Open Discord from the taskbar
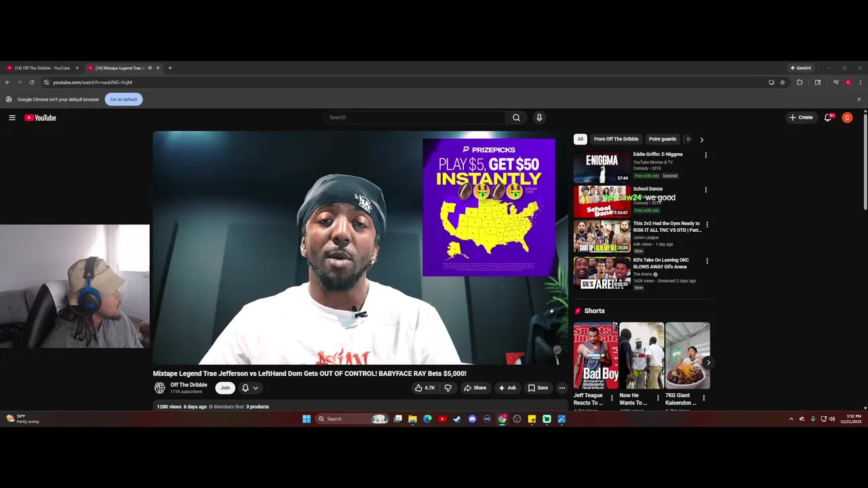This screenshot has width=868, height=488. click(x=472, y=419)
